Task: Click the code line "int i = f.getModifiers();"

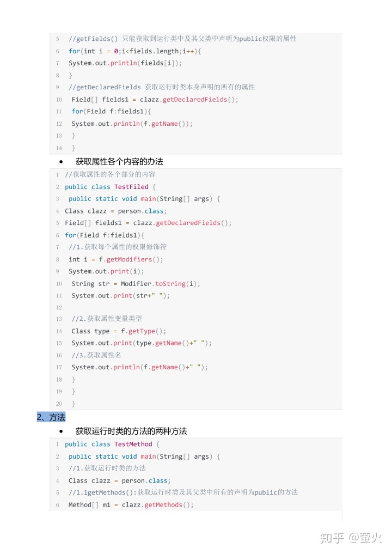Action: point(116,260)
